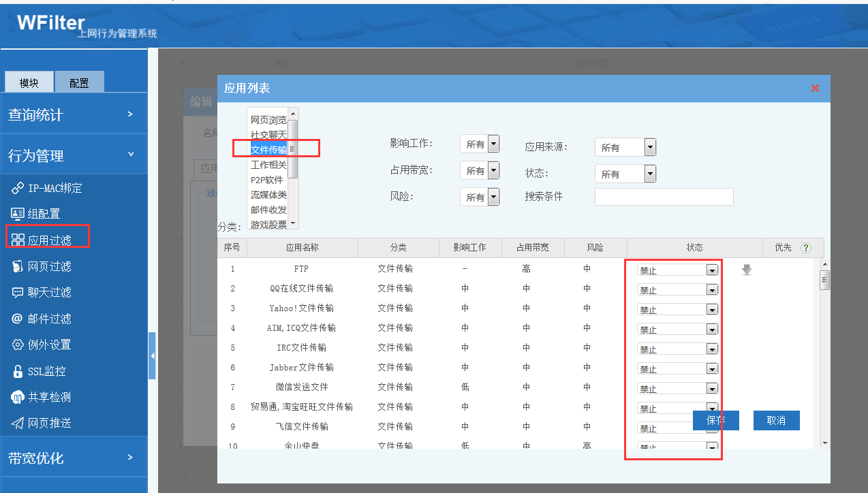
Task: Click the gray down-arrow priority icon for FTP
Action: pos(747,270)
